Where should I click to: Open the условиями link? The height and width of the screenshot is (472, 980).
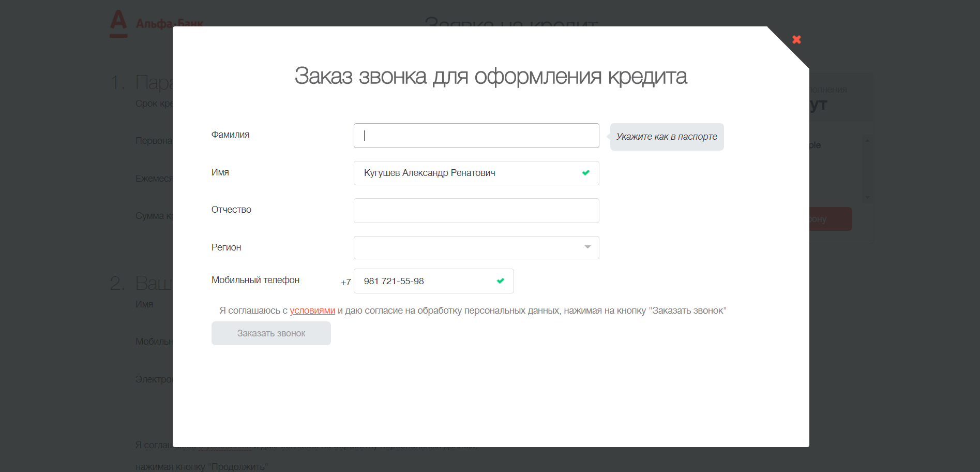tap(312, 311)
